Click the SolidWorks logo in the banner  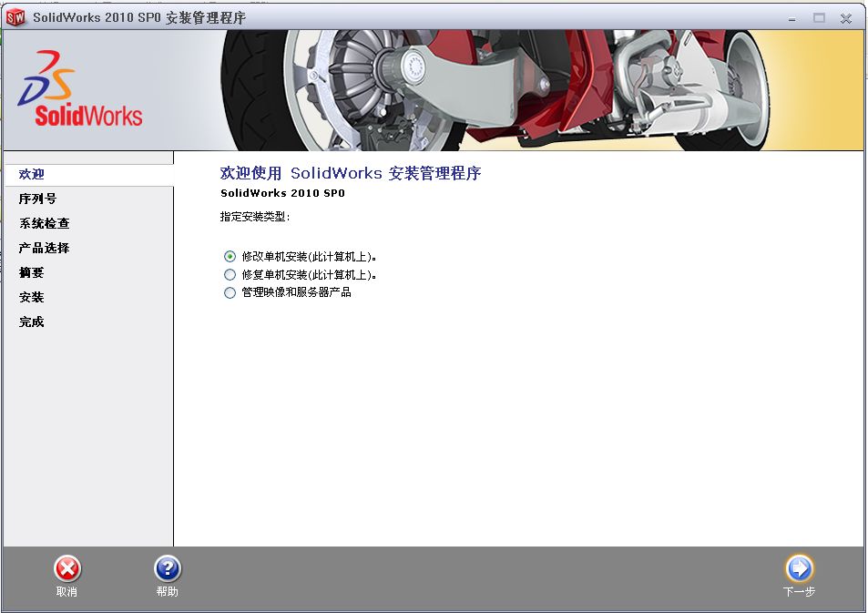tap(80, 89)
